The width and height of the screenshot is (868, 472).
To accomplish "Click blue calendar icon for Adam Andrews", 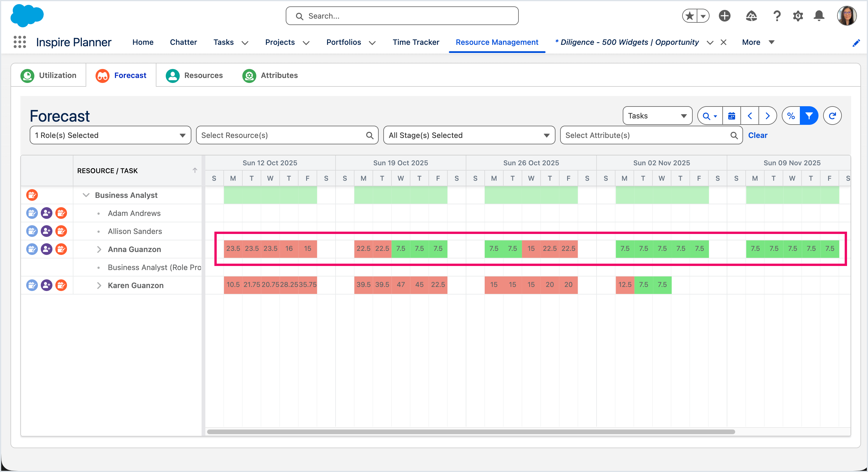I will pyautogui.click(x=32, y=213).
